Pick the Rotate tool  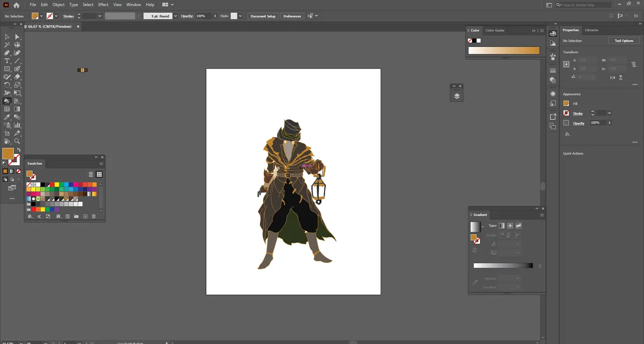7,85
